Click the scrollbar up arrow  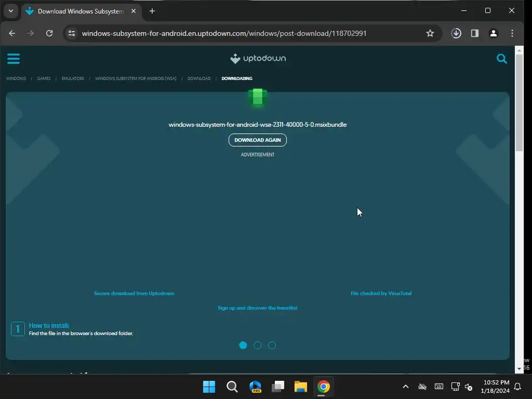click(519, 50)
